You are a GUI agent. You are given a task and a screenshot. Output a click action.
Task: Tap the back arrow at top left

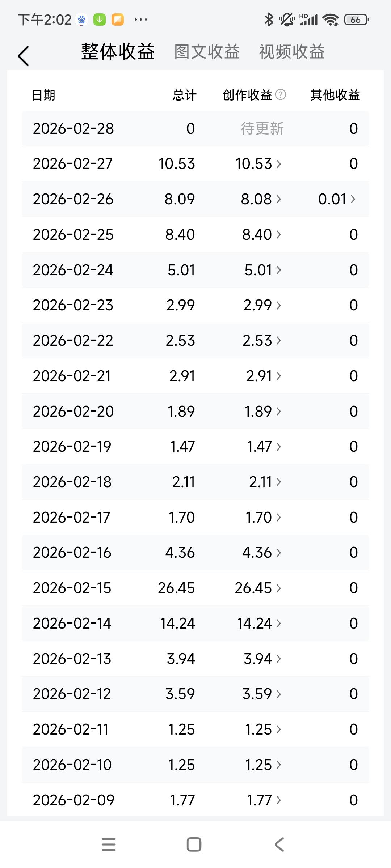(x=23, y=56)
